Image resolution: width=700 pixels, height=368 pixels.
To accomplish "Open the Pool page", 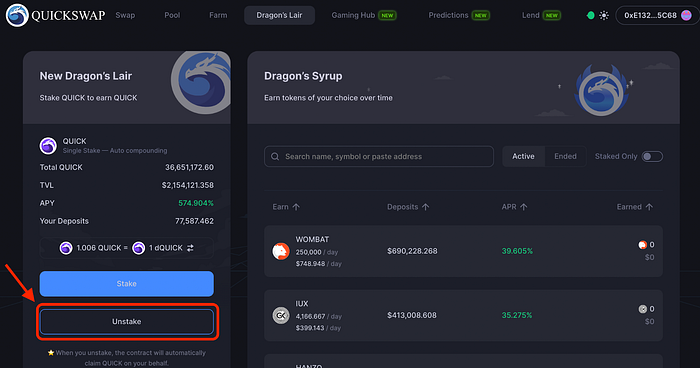I will point(172,15).
